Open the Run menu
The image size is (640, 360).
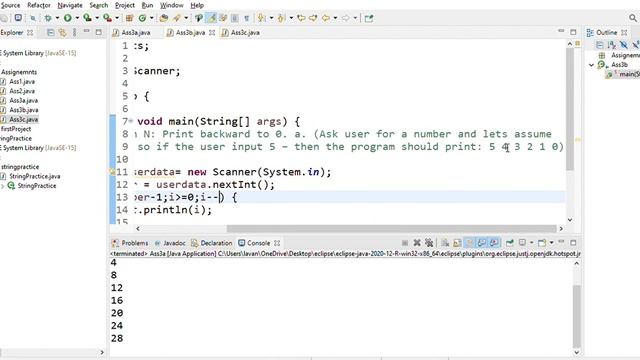pos(147,5)
